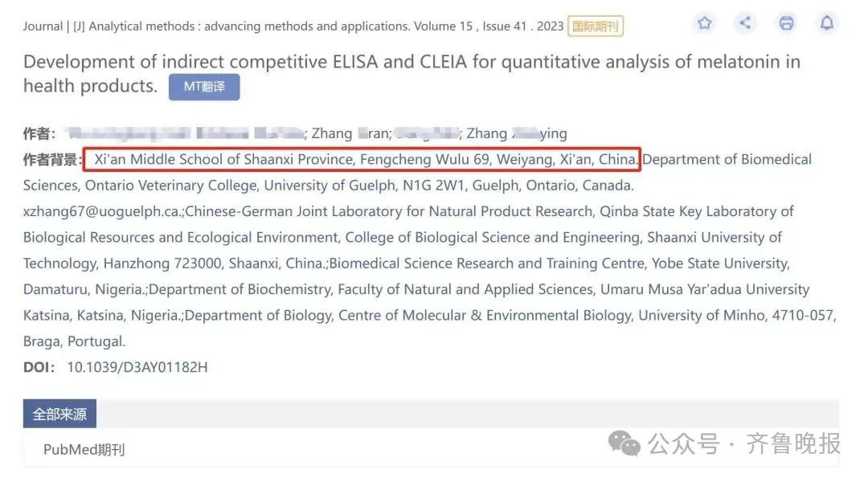Image resolution: width=868 pixels, height=478 pixels.
Task: Click the bell notification icon
Action: click(x=827, y=23)
